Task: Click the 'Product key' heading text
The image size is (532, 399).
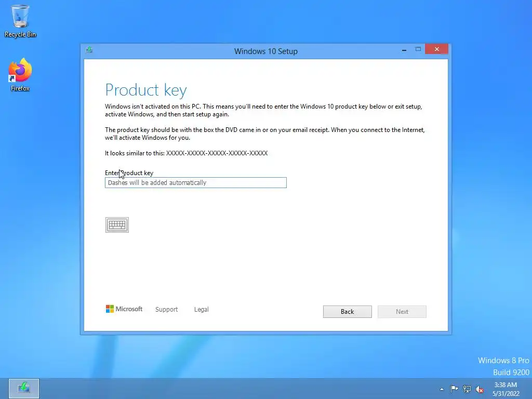Action: 146,90
